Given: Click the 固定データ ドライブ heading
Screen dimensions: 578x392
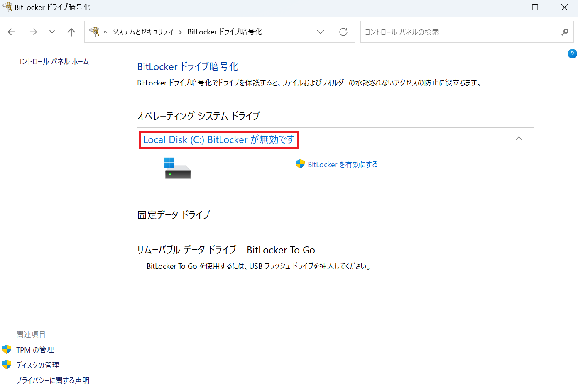Looking at the screenshot, I should 174,215.
